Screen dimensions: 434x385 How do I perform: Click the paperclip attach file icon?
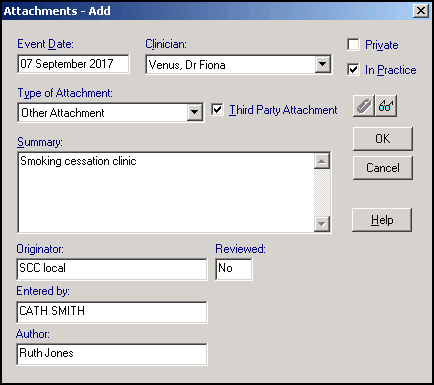pos(364,106)
